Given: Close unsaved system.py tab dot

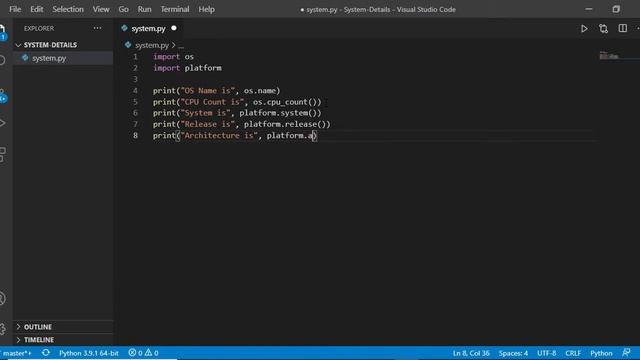Looking at the screenshot, I should 174,28.
